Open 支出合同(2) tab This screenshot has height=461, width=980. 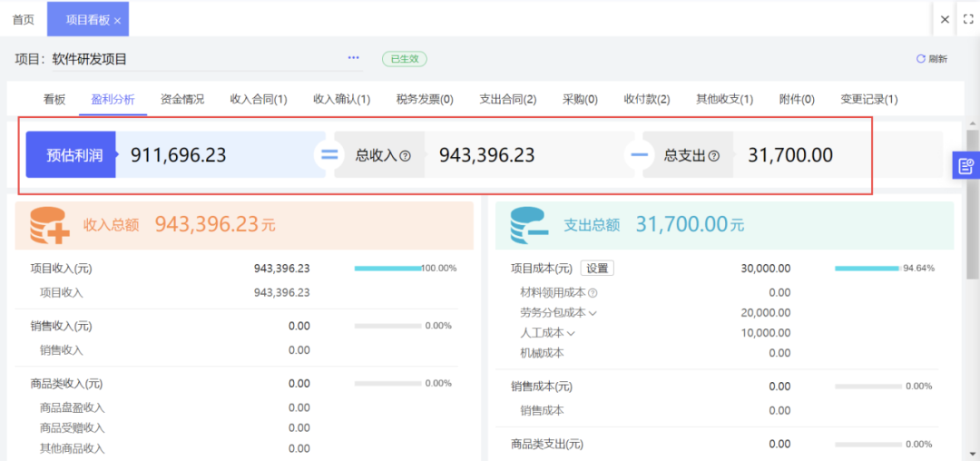point(507,99)
